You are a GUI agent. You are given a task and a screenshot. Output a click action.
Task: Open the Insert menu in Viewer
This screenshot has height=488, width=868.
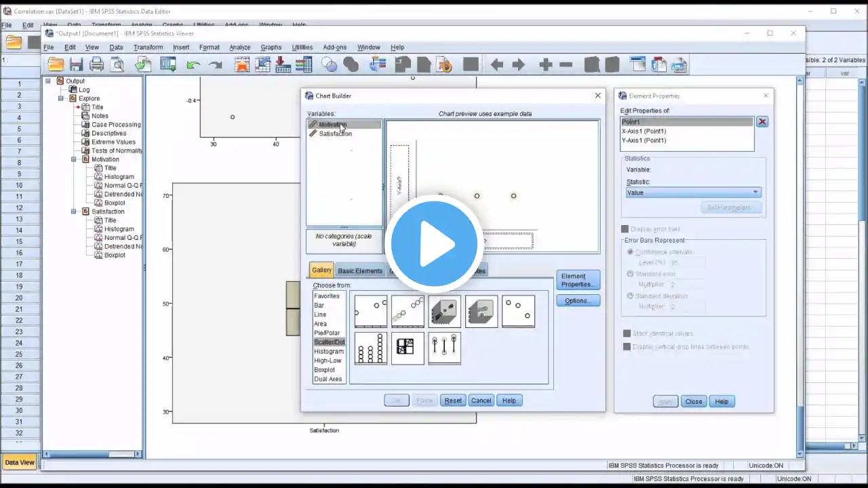(181, 47)
